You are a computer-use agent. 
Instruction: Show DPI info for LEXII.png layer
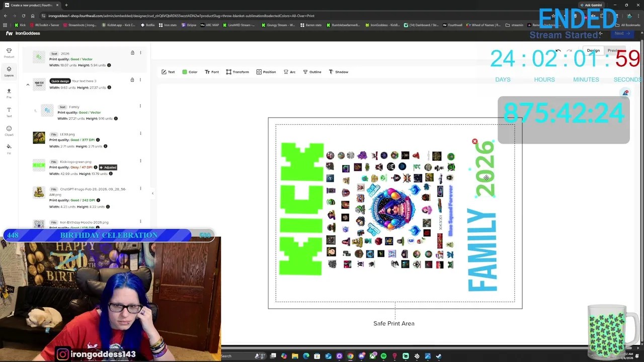[98, 140]
